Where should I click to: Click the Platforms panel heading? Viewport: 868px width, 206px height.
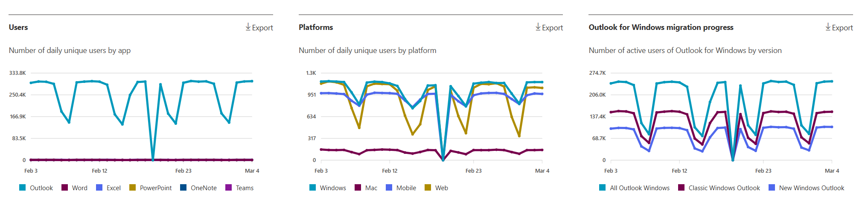316,27
